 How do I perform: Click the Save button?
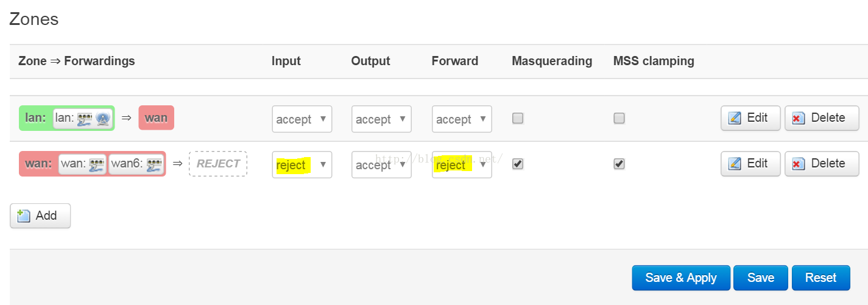pos(761,278)
